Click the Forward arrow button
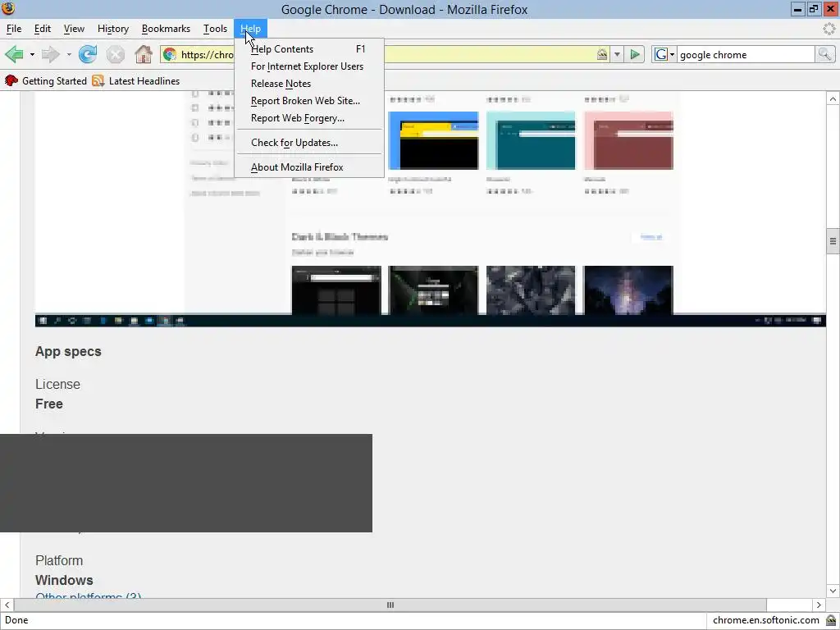 coord(50,54)
